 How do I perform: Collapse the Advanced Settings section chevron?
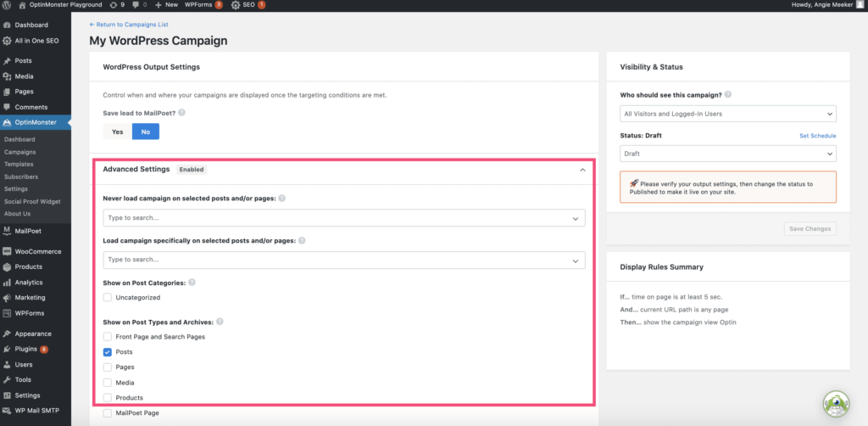(582, 170)
